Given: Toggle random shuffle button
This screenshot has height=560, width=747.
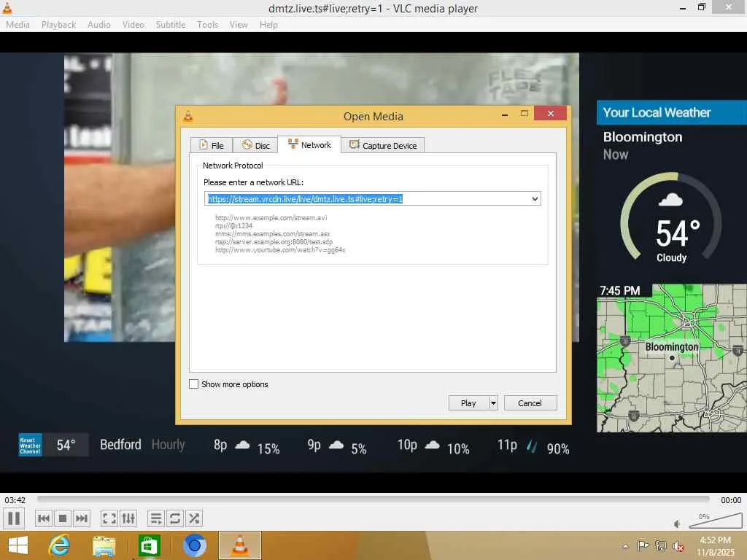Looking at the screenshot, I should tap(194, 518).
